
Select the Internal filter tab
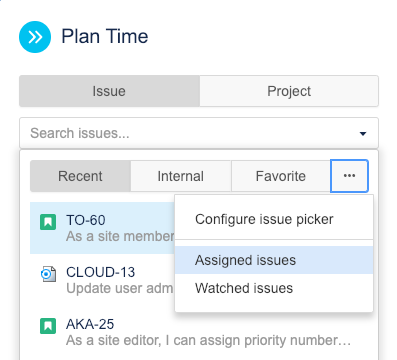(181, 176)
